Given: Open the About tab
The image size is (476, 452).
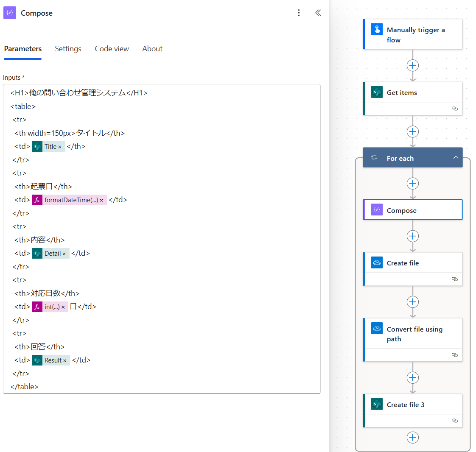Looking at the screenshot, I should 152,49.
